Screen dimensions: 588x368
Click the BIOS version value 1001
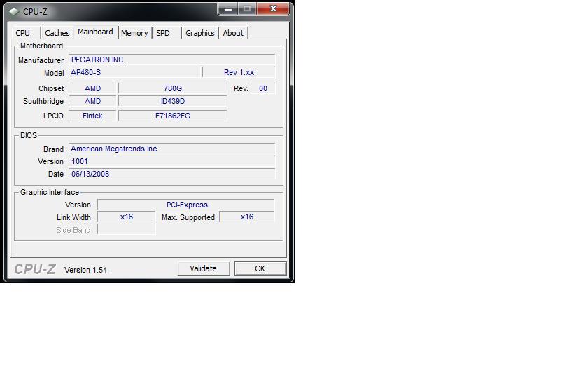pos(171,161)
